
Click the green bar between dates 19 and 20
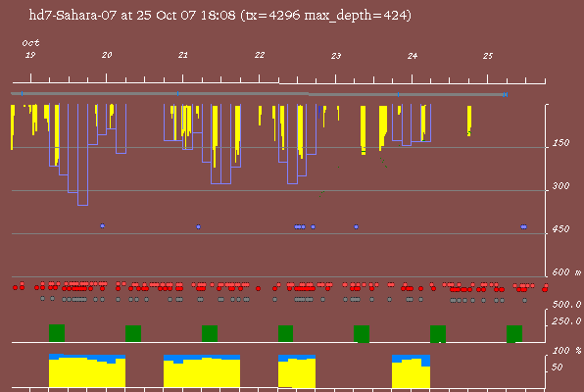(57, 333)
